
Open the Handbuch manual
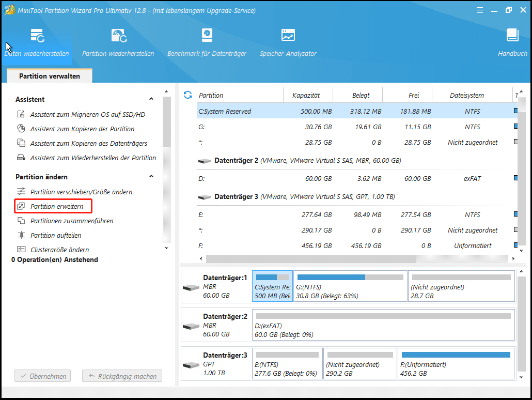pos(512,43)
